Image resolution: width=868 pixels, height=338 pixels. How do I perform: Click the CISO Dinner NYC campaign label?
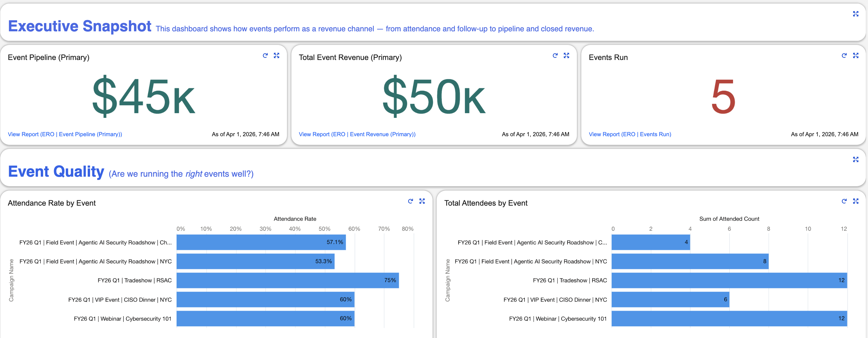click(x=120, y=300)
